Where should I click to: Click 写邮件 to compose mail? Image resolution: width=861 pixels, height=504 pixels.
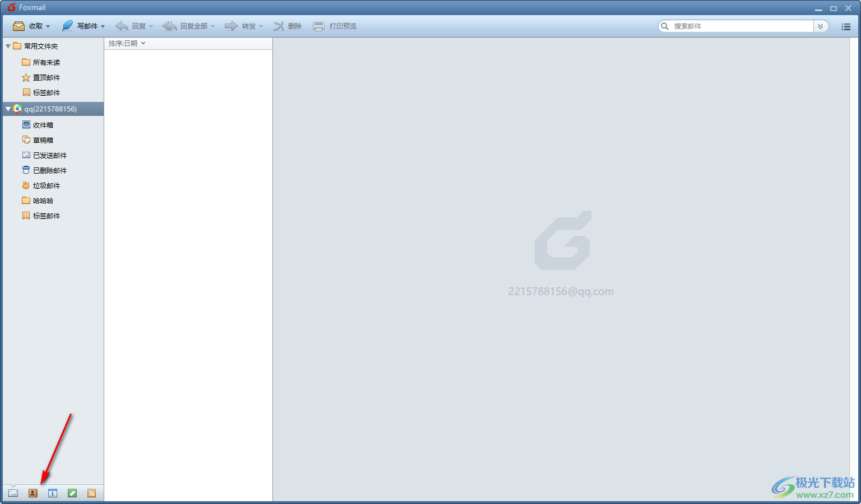click(80, 26)
